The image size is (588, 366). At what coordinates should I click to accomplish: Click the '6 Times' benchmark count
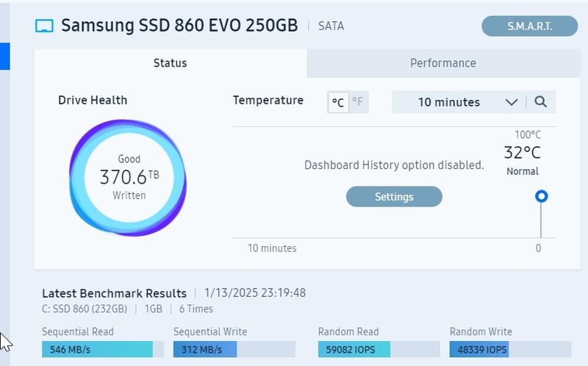pyautogui.click(x=196, y=309)
